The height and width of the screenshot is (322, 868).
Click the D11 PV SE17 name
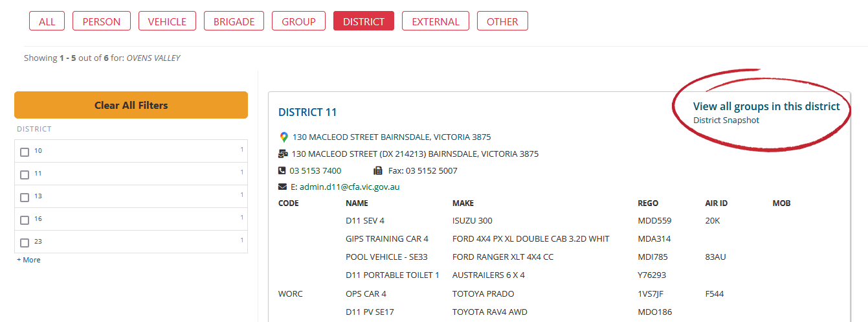click(370, 312)
